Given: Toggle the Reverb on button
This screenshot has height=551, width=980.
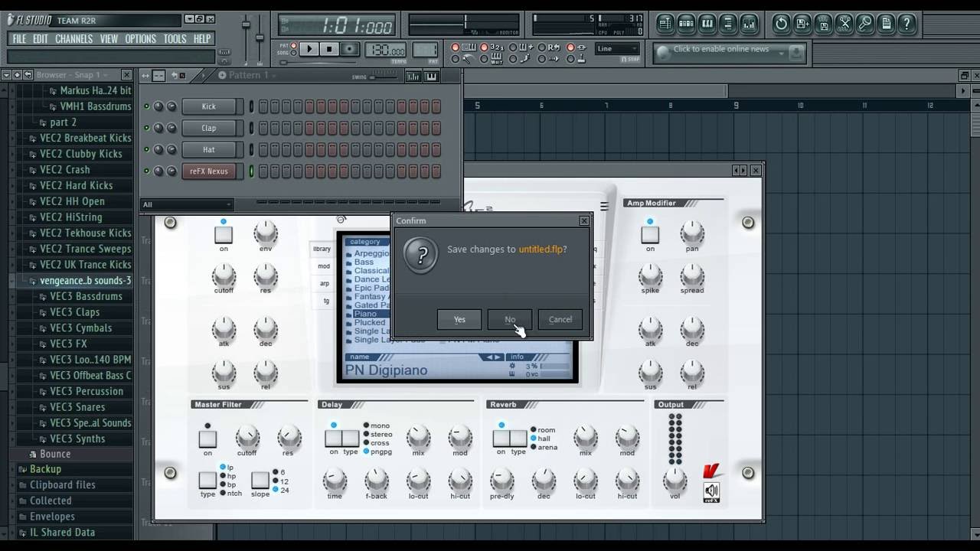Looking at the screenshot, I should pyautogui.click(x=501, y=439).
